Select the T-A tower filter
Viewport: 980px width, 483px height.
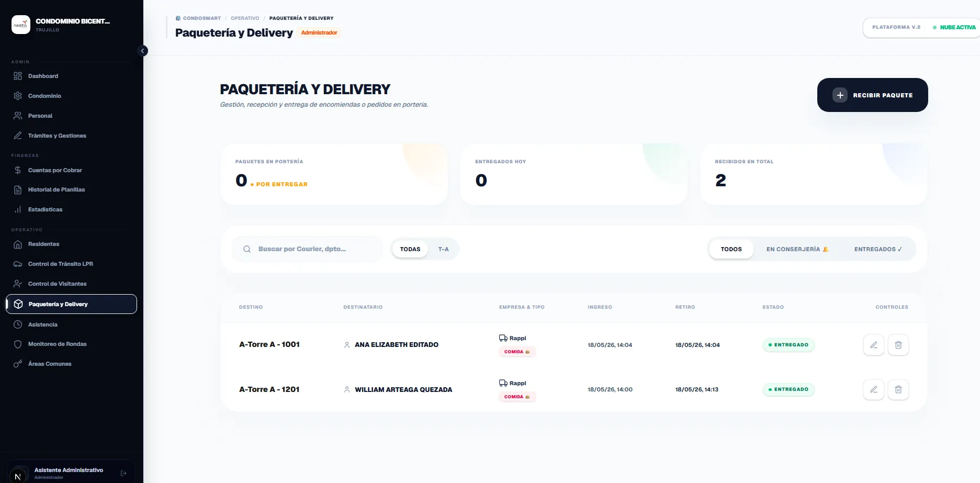[443, 249]
